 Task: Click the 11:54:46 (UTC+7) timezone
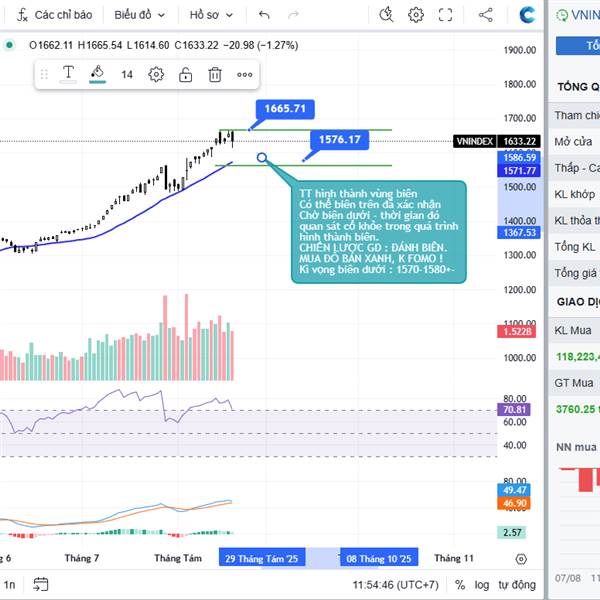coord(396,585)
